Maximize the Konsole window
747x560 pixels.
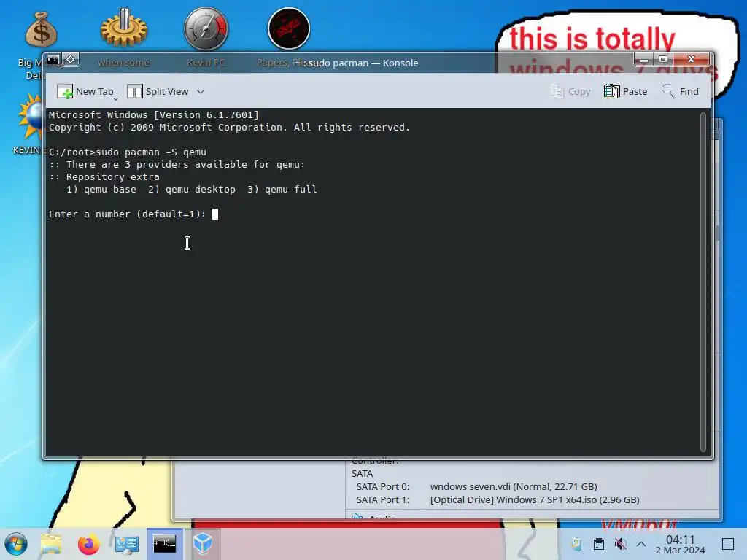pos(663,60)
